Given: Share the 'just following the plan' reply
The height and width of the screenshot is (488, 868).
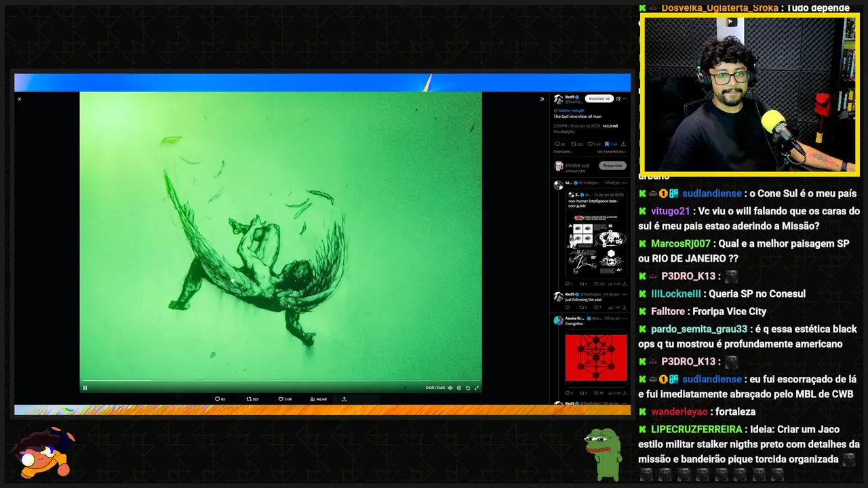Looking at the screenshot, I should point(625,307).
